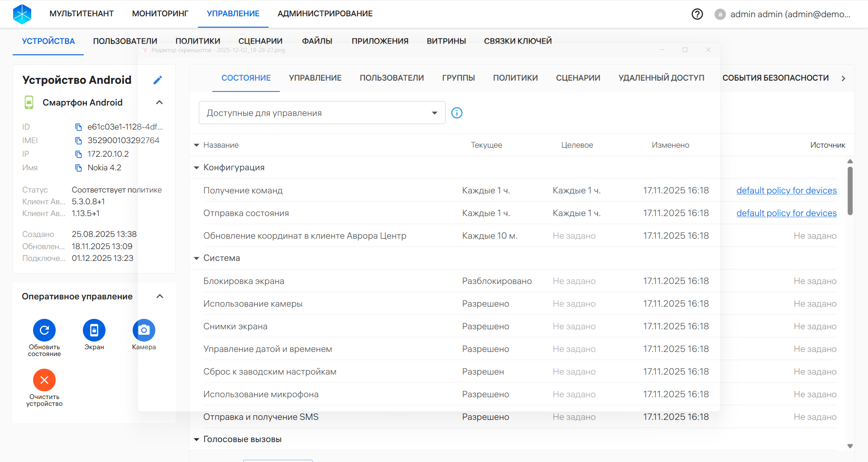This screenshot has height=462, width=868.
Task: Collapse the Оперативное управление panel
Action: pyautogui.click(x=159, y=296)
